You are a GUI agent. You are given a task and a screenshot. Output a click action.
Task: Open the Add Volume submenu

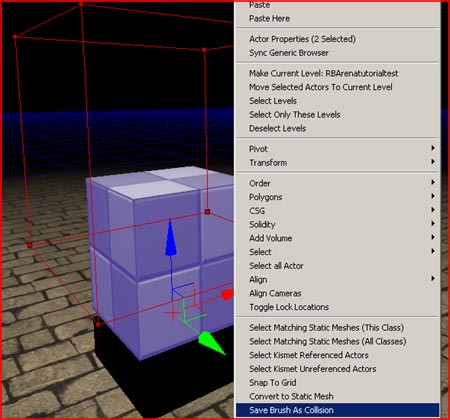[x=337, y=238]
